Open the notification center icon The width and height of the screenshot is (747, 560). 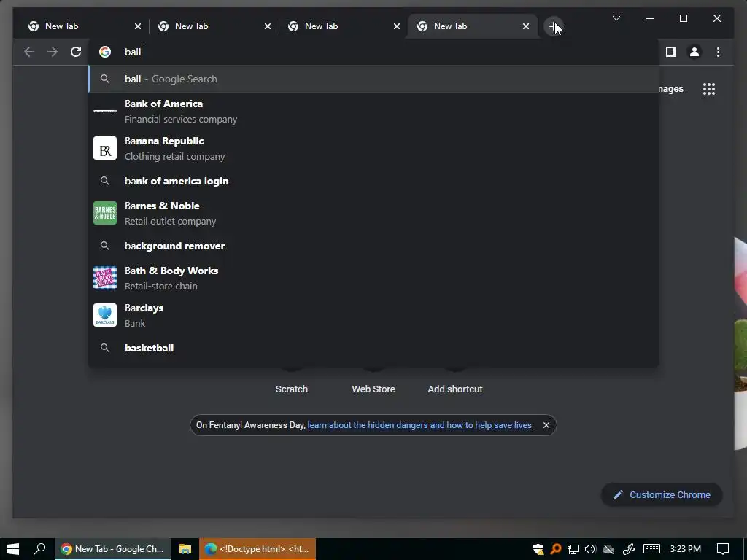723,549
